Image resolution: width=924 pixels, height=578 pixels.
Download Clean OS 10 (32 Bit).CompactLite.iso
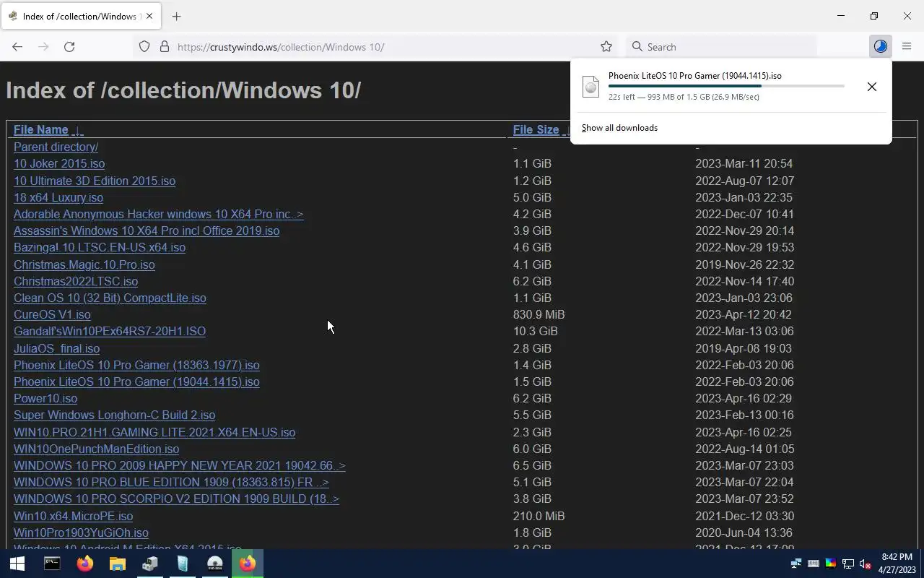click(110, 298)
